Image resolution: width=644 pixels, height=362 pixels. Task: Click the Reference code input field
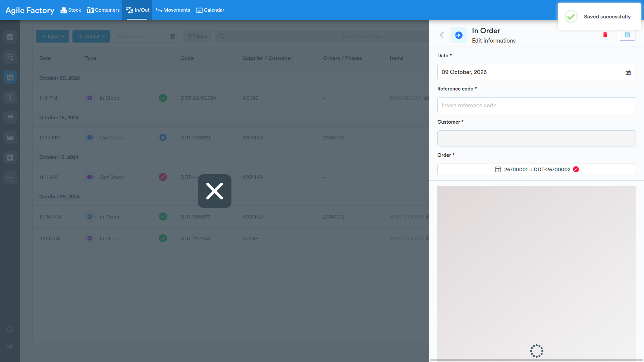click(536, 105)
